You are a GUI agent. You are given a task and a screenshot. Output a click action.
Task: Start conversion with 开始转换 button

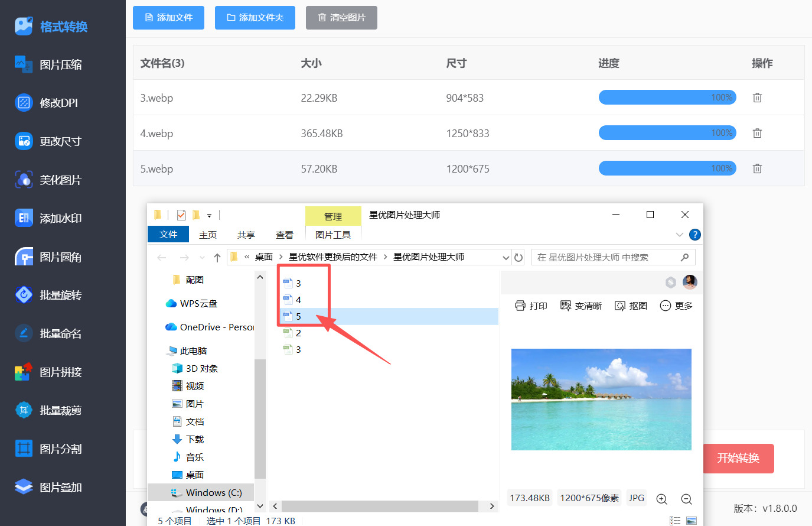(738, 458)
